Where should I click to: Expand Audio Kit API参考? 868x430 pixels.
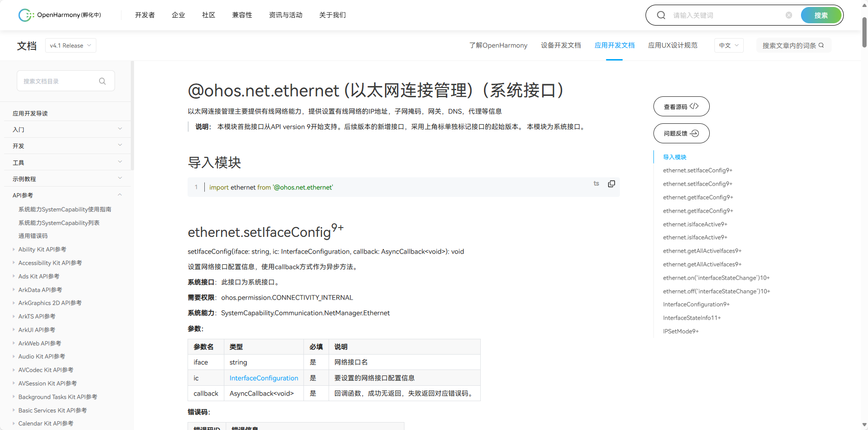pos(13,356)
